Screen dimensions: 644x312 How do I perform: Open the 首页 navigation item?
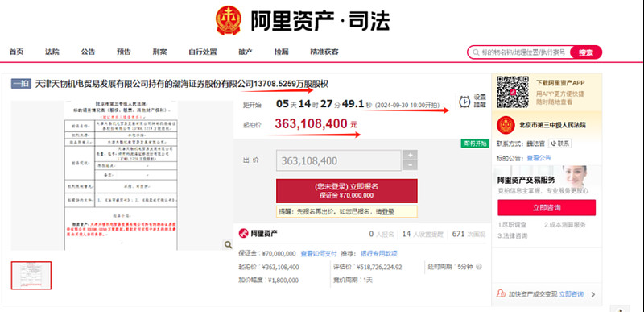16,52
